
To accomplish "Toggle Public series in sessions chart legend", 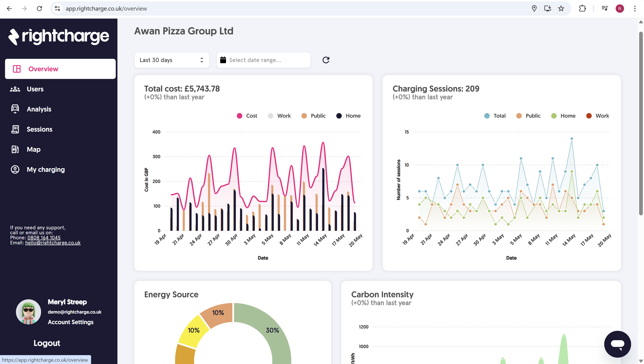I will coord(528,116).
